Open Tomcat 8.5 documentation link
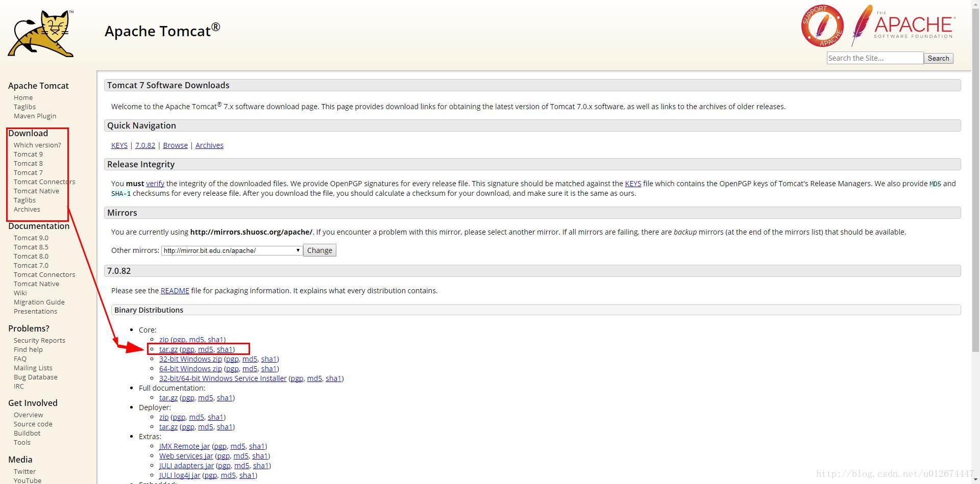Screen dimensions: 980x484 31,247
